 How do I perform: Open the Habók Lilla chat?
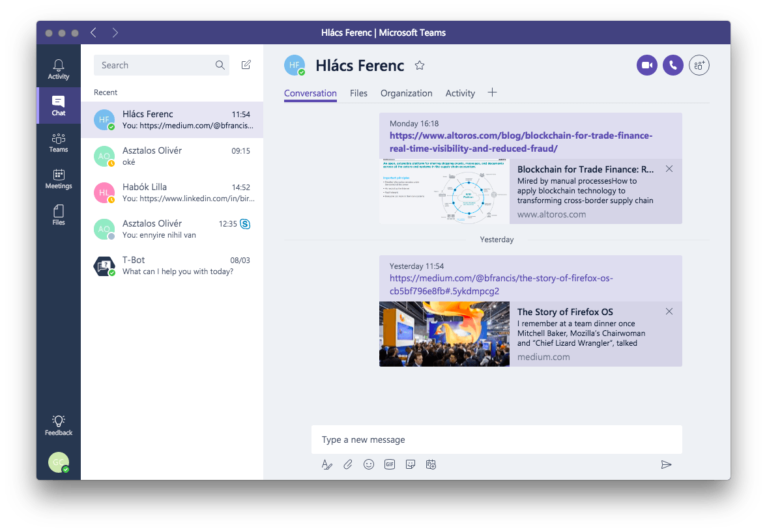point(172,193)
